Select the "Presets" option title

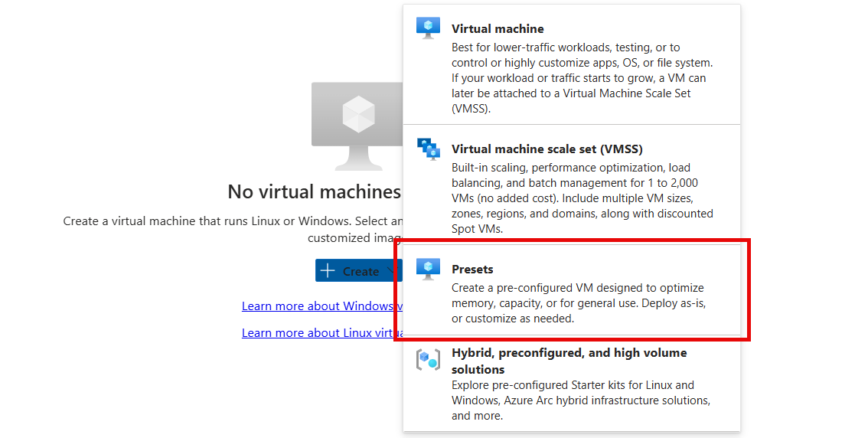point(472,270)
